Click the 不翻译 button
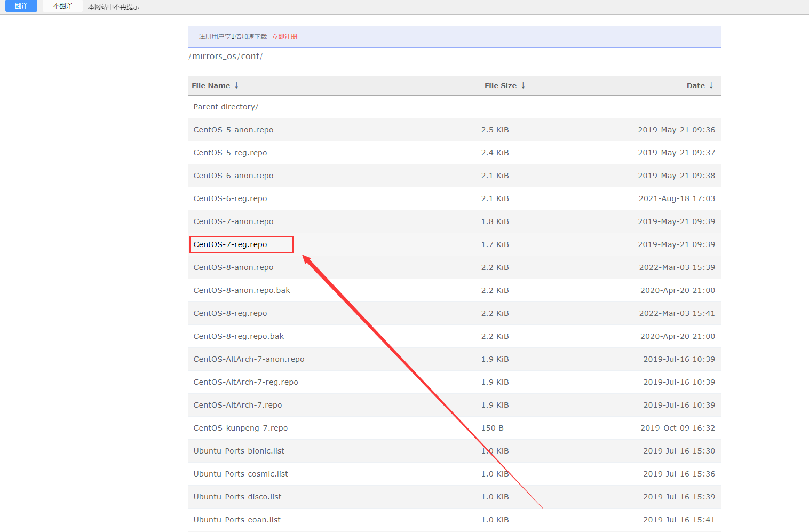 62,6
